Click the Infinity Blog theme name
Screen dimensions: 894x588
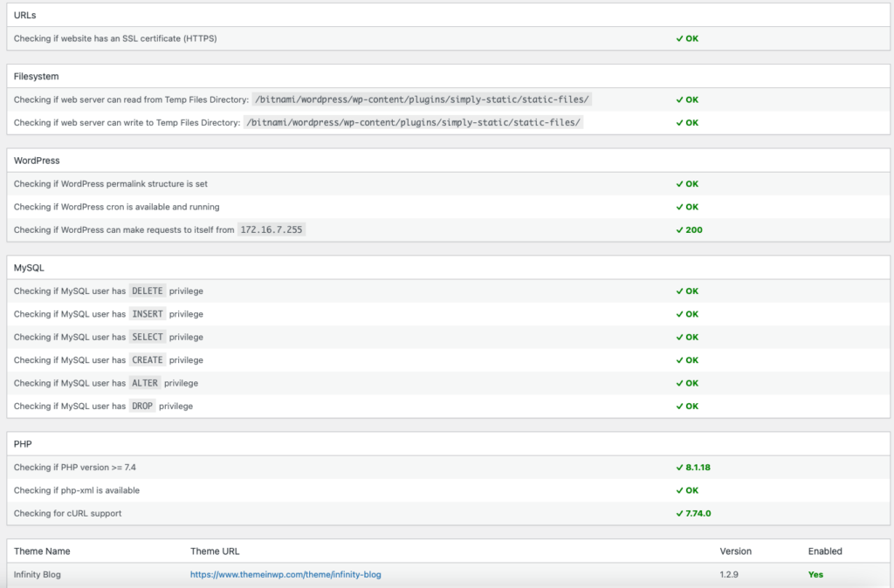click(38, 575)
